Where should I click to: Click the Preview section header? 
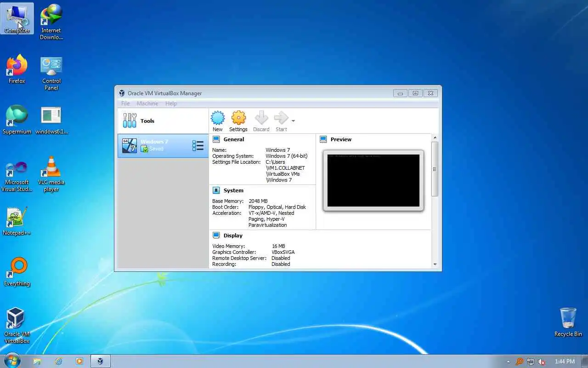[x=341, y=139]
